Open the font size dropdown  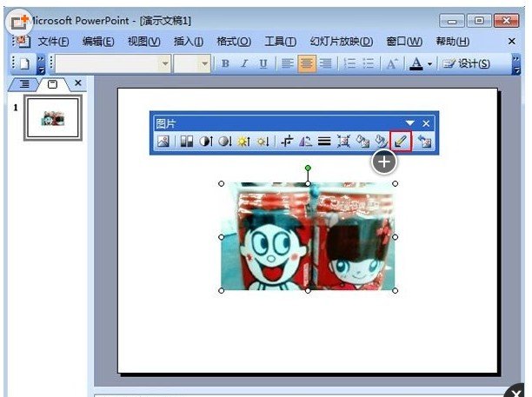pyautogui.click(x=205, y=63)
